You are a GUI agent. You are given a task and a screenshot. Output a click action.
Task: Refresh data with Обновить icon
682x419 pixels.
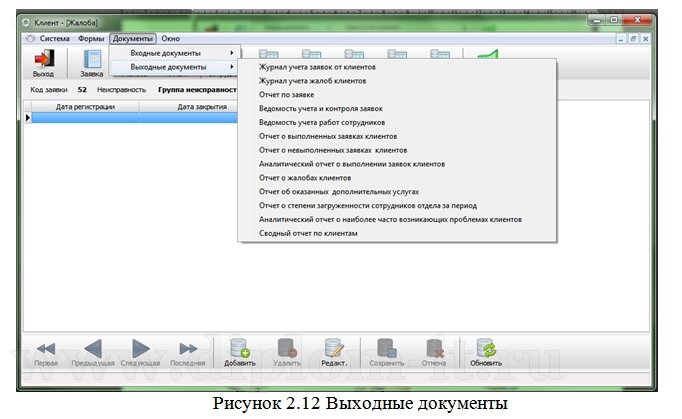(x=486, y=348)
